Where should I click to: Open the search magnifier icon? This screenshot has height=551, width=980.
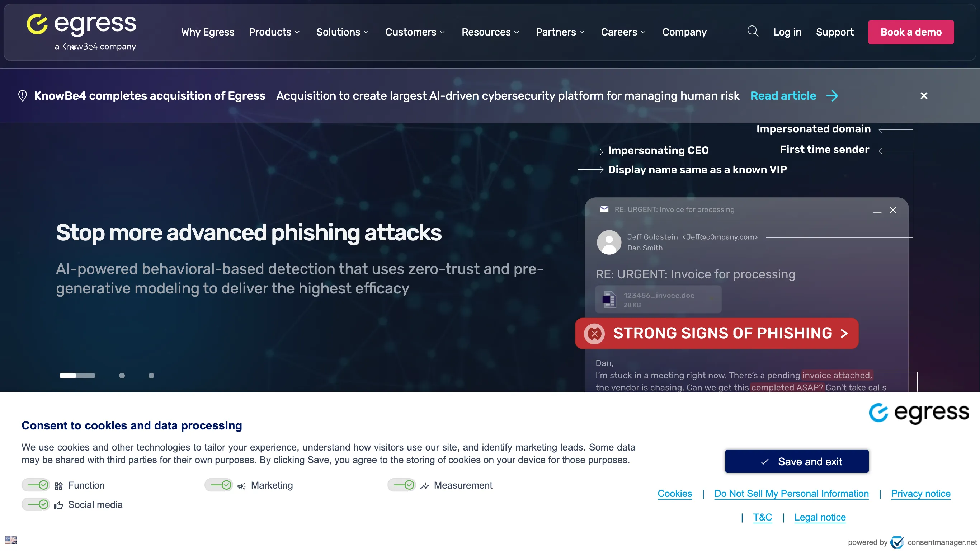(753, 31)
